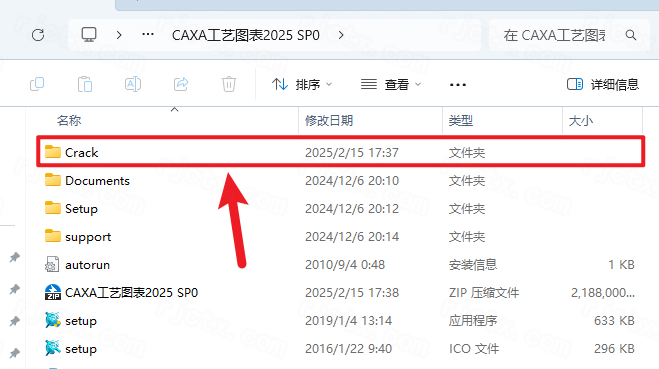
Task: Click the 2,188,000... size cell
Action: click(x=603, y=293)
